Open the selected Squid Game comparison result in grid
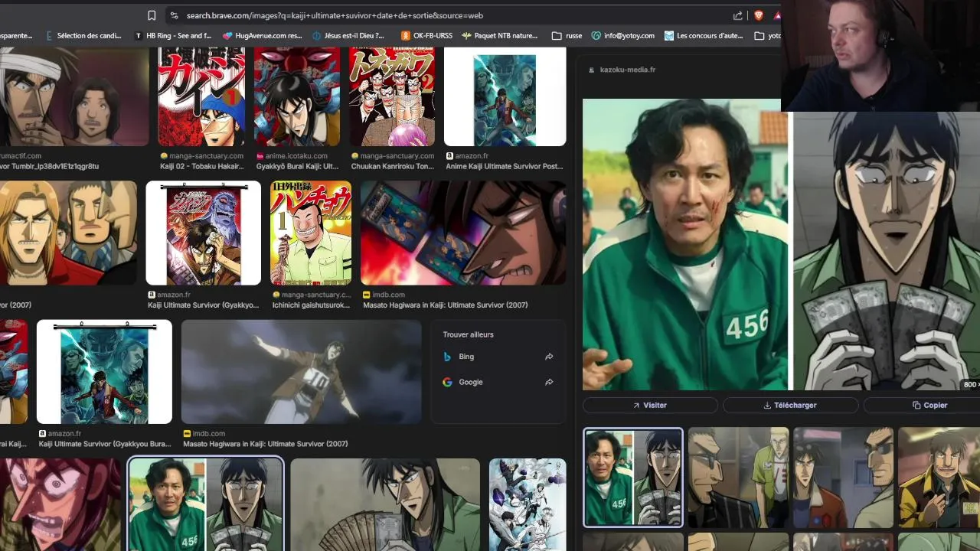Image resolution: width=980 pixels, height=551 pixels. (205, 504)
